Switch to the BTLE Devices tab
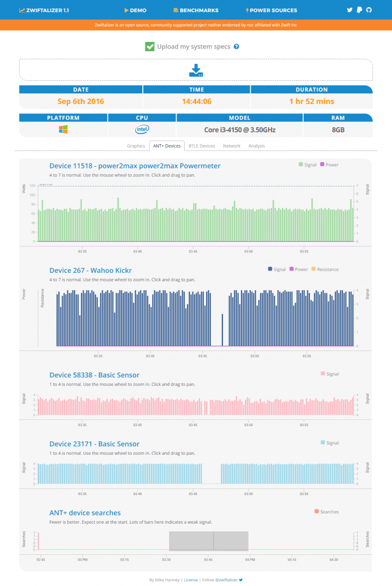The width and height of the screenshot is (392, 586). (202, 146)
